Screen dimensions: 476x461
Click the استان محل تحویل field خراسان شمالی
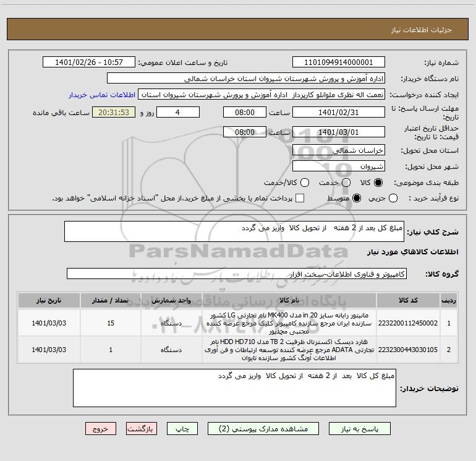pyautogui.click(x=339, y=150)
